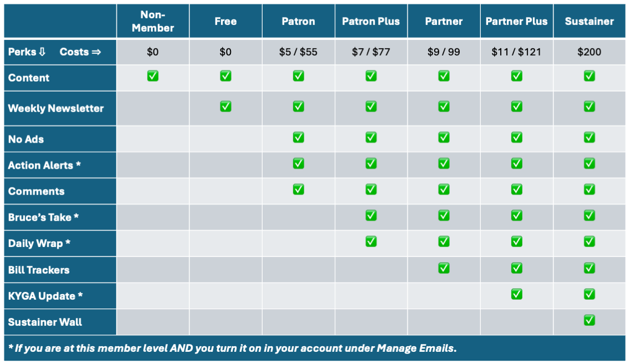Select the Comments checkmark under Patron
This screenshot has width=629, height=364.
[298, 189]
